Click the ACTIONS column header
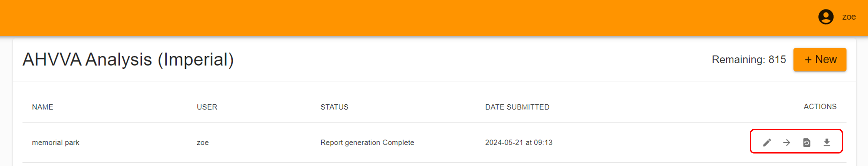 [x=820, y=107]
